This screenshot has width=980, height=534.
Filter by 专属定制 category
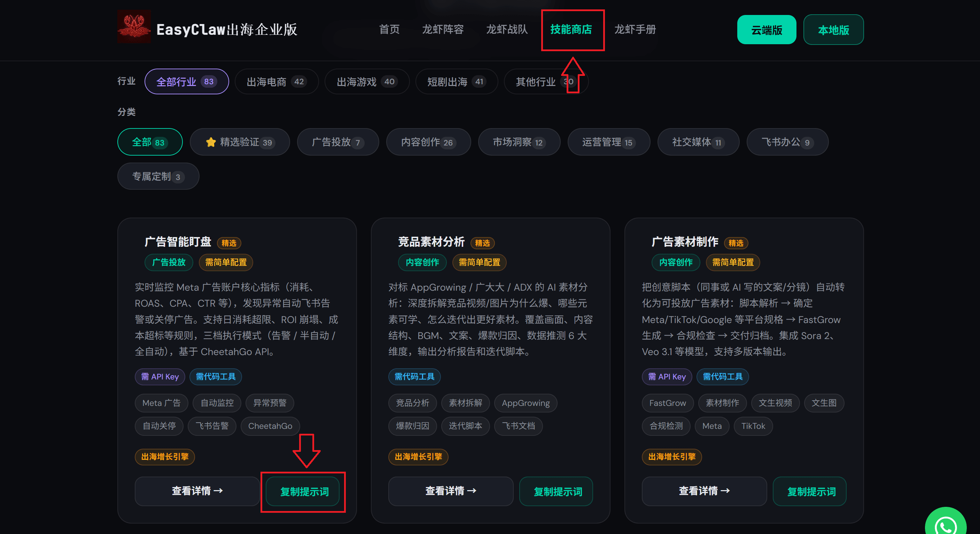[158, 176]
